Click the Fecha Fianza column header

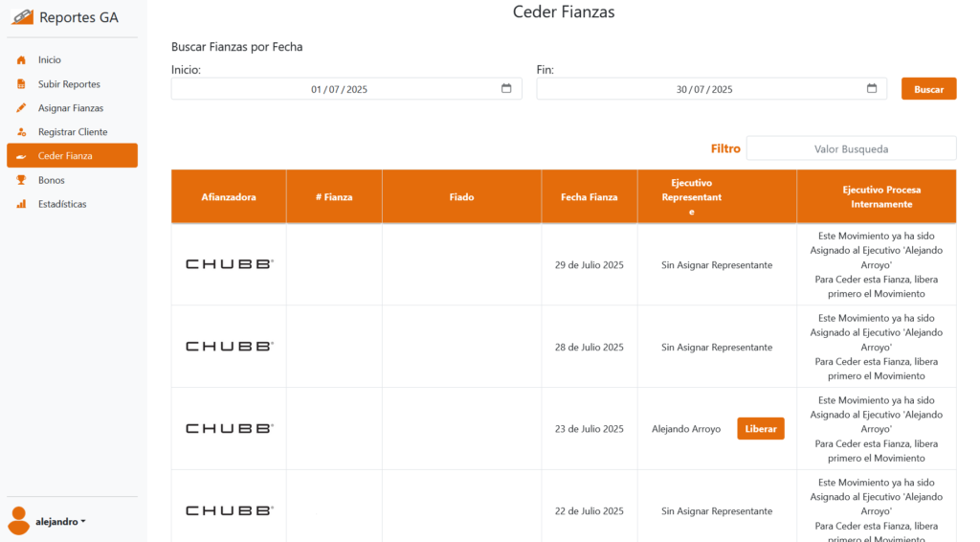pos(589,197)
